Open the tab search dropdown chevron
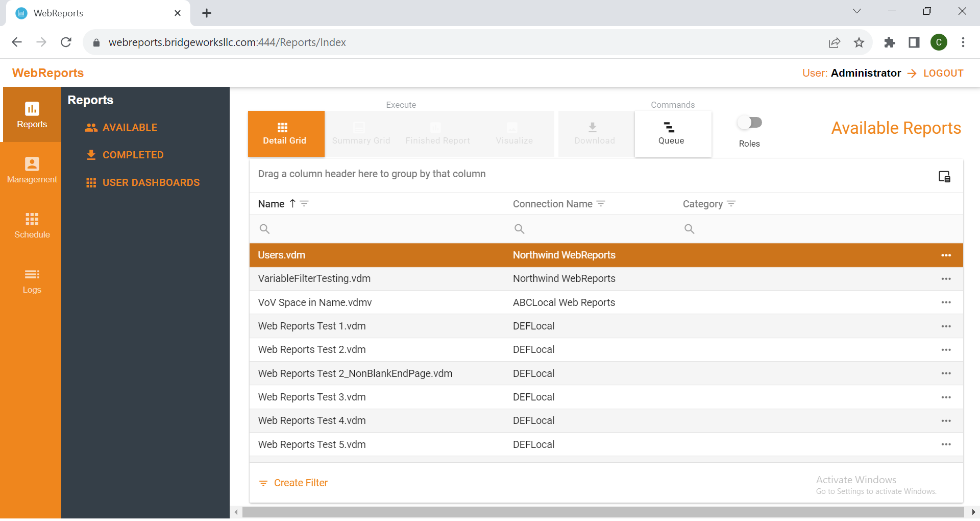Viewport: 980px width, 521px height. [x=857, y=11]
